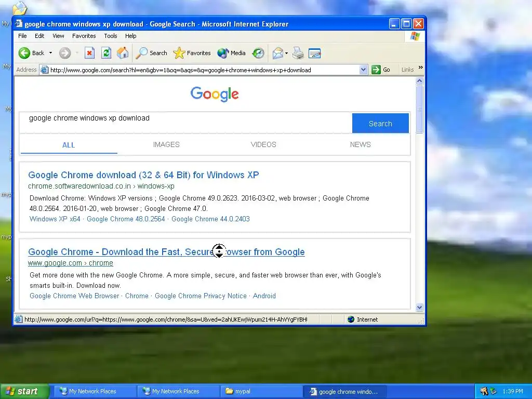Follow the Windows XP x64 sublink
The height and width of the screenshot is (399, 532).
click(x=55, y=219)
